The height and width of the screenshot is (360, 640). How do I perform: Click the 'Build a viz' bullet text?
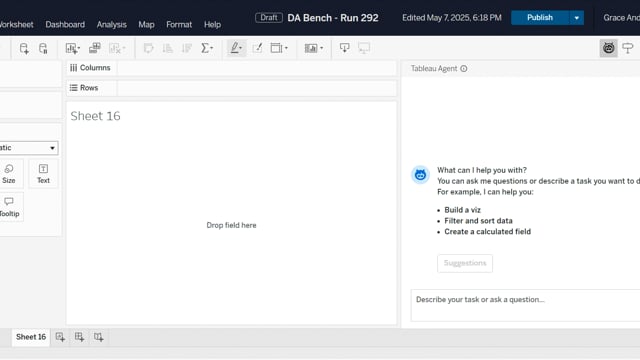coord(462,210)
